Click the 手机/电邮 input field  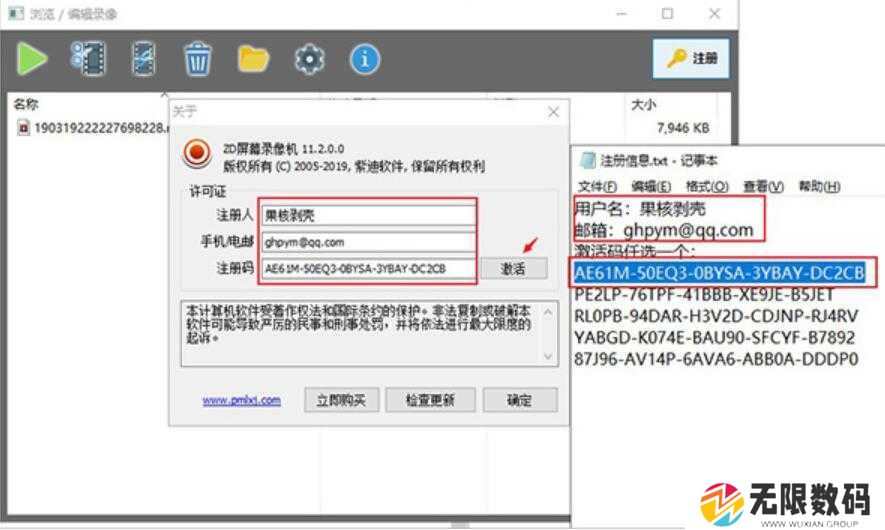click(368, 242)
